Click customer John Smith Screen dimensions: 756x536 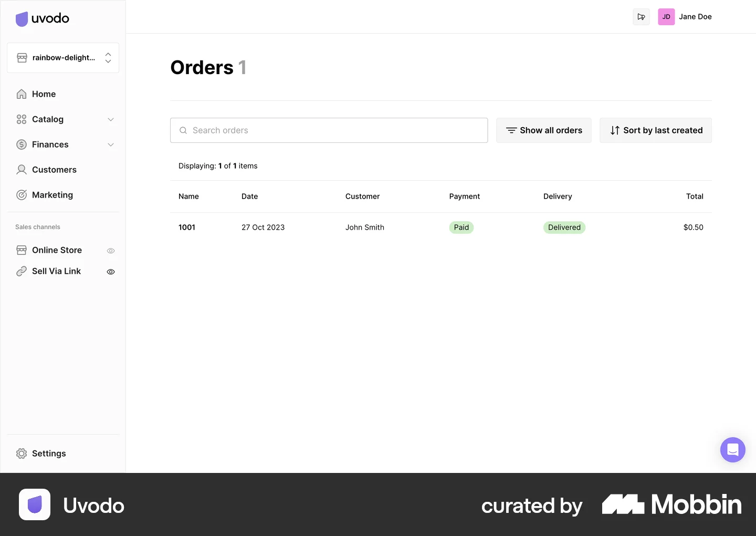coord(365,228)
